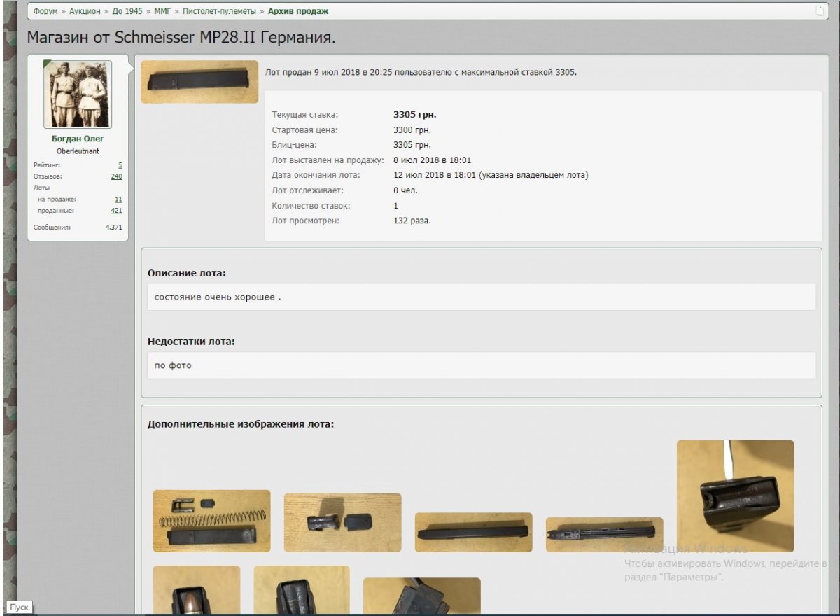The width and height of the screenshot is (840, 616).
Task: Open the disassembled magazine with spring image
Action: [211, 521]
